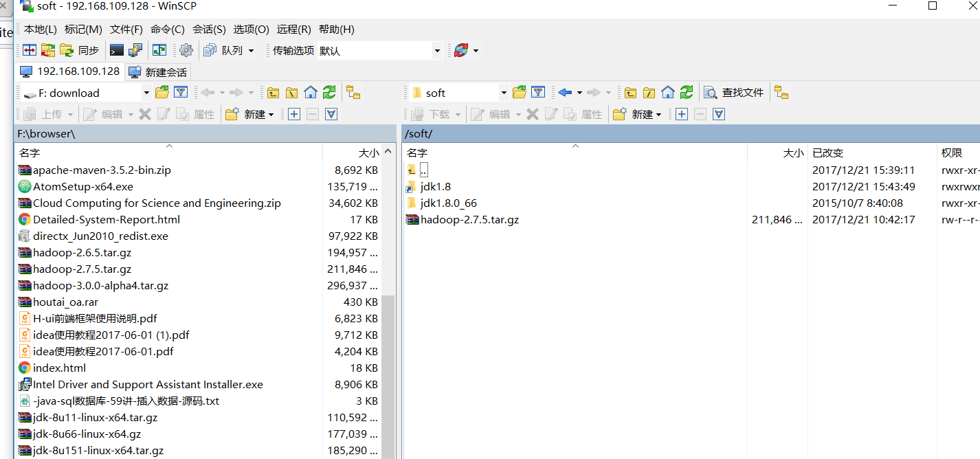Click the 队列 queue button

[224, 50]
